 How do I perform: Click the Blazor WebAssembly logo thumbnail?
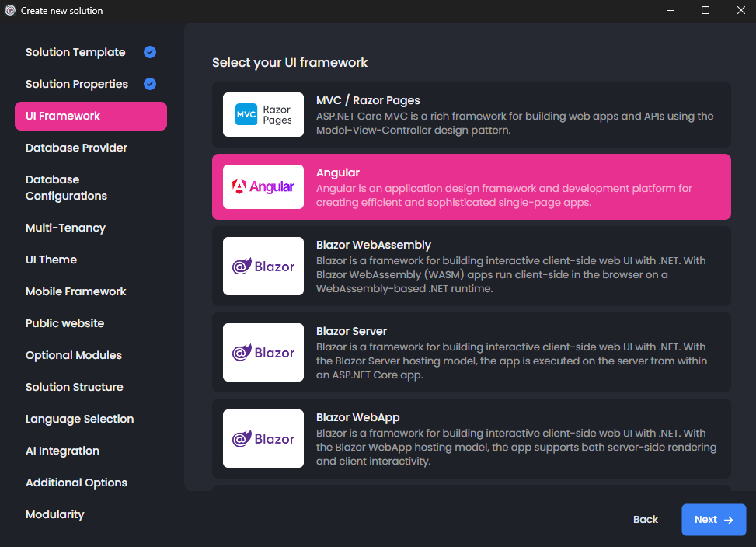pyautogui.click(x=263, y=266)
